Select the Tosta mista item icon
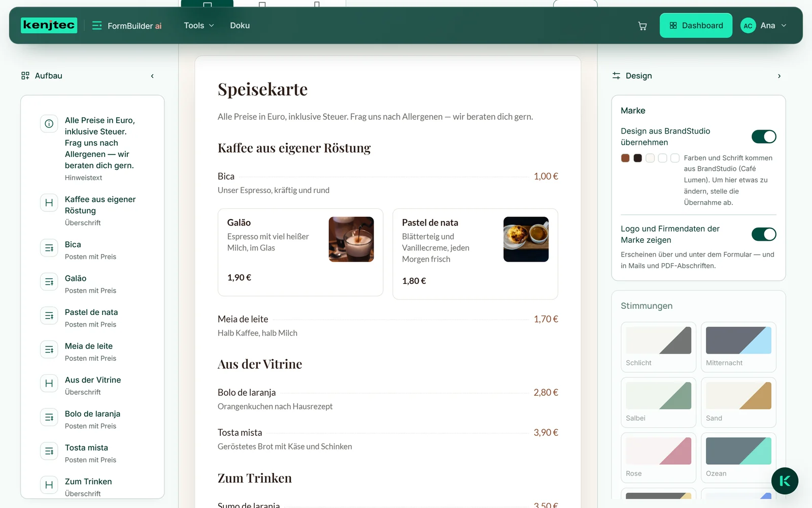Viewport: 812px width, 508px height. (x=49, y=451)
